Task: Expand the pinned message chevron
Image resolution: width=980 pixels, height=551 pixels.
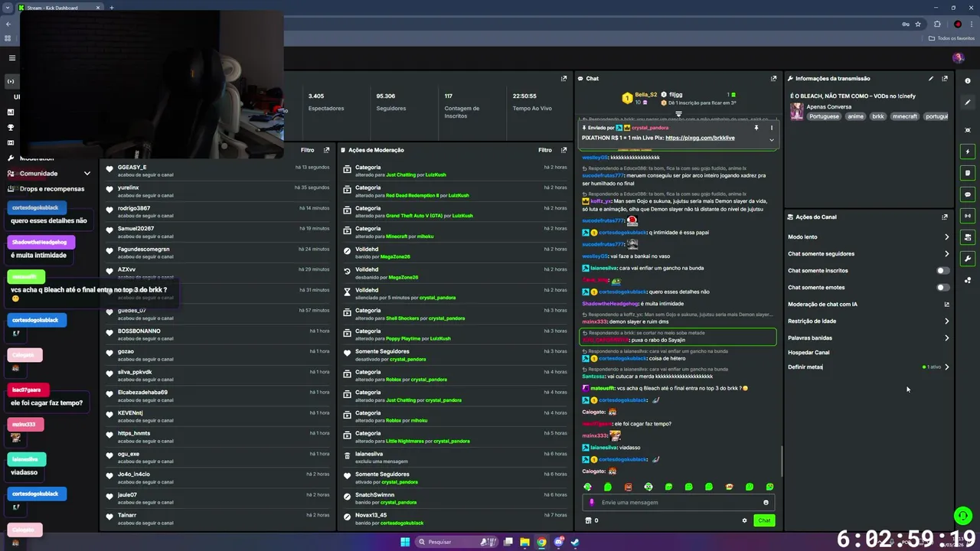Action: coord(772,140)
